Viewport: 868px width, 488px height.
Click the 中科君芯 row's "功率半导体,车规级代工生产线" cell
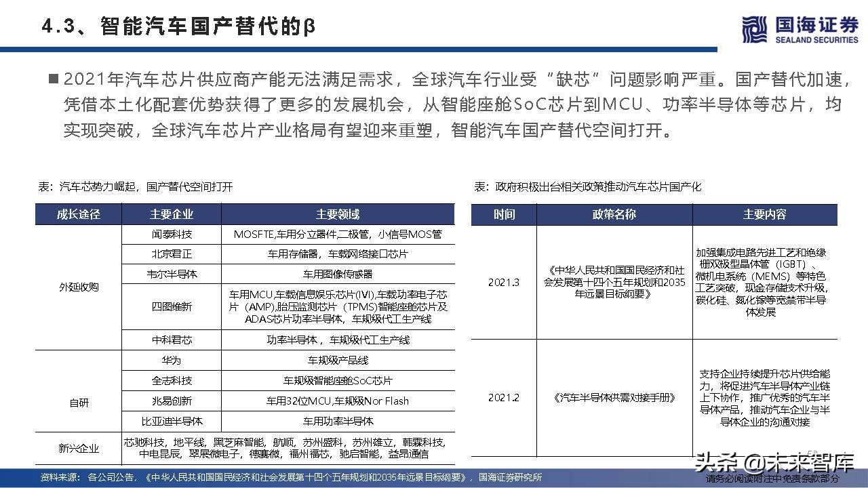click(338, 340)
